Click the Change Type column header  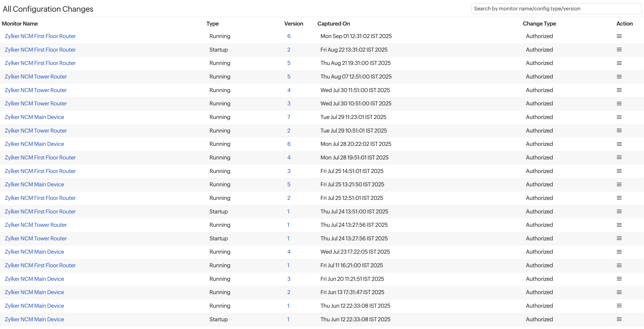click(x=539, y=24)
